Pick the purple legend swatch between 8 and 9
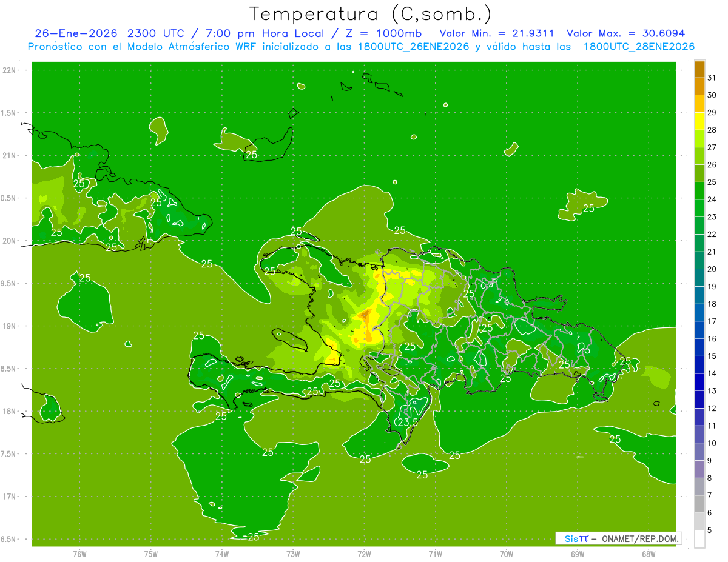This screenshot has width=728, height=562. point(700,469)
